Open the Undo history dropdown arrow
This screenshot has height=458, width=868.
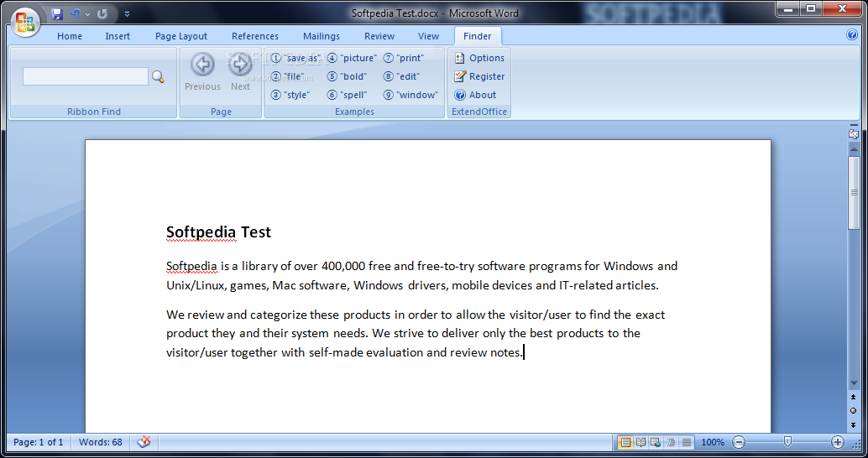pos(87,15)
